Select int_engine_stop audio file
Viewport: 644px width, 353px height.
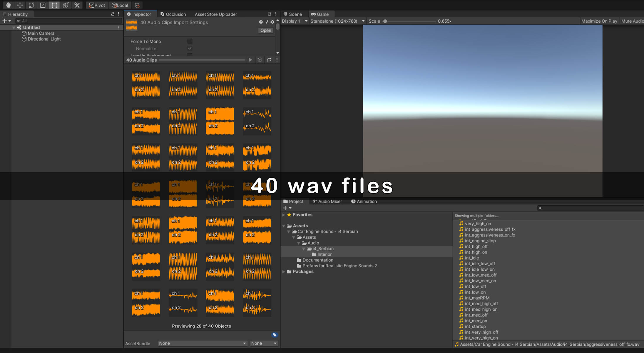tap(480, 241)
